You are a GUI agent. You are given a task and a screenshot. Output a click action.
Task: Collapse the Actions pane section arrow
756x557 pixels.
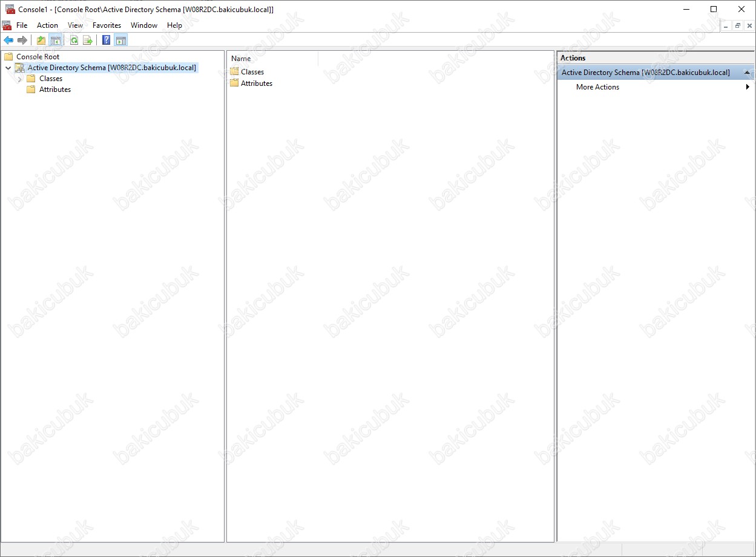point(747,73)
